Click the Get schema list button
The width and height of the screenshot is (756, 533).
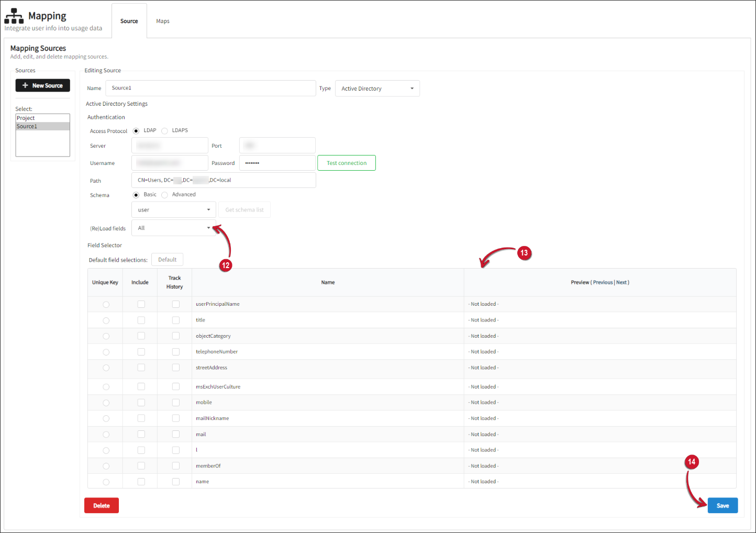[244, 209]
